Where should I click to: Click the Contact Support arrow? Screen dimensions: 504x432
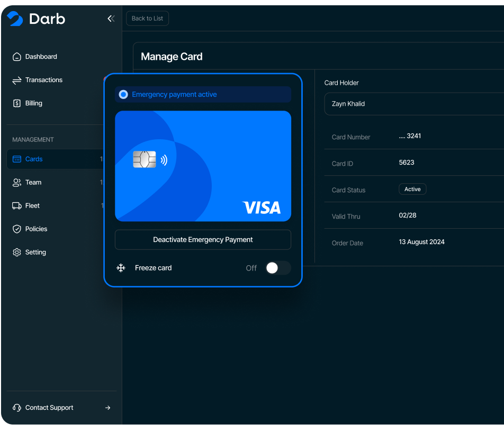pos(107,408)
